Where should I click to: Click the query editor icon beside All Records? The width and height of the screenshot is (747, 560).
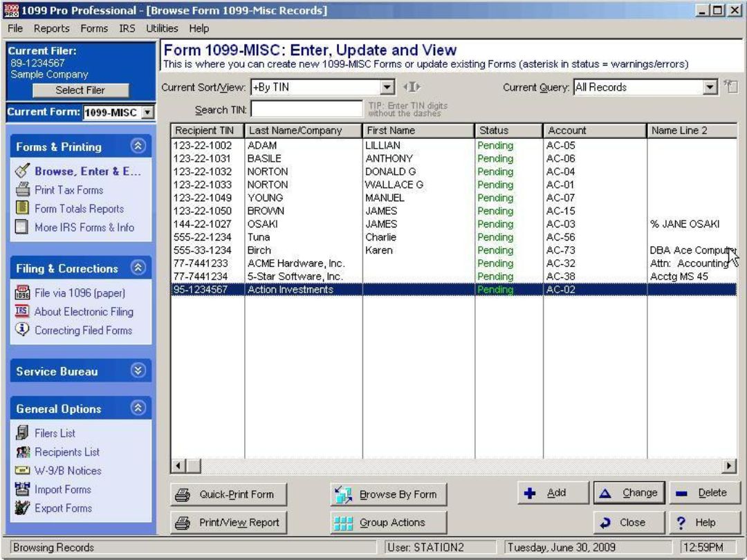click(x=731, y=86)
